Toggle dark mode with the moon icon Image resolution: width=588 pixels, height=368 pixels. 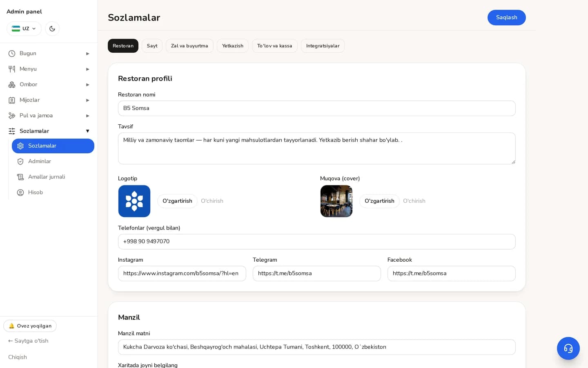click(52, 29)
